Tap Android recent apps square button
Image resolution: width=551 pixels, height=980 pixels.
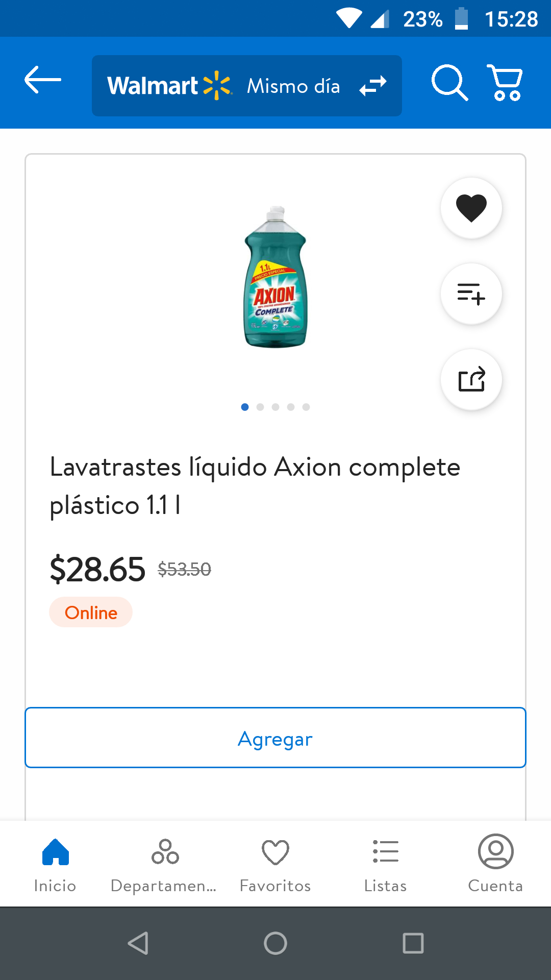pos(413,943)
